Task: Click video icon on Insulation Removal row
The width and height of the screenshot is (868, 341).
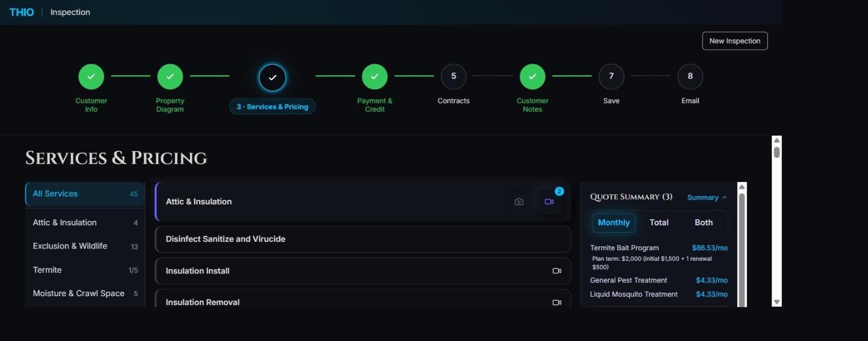Action: (557, 303)
